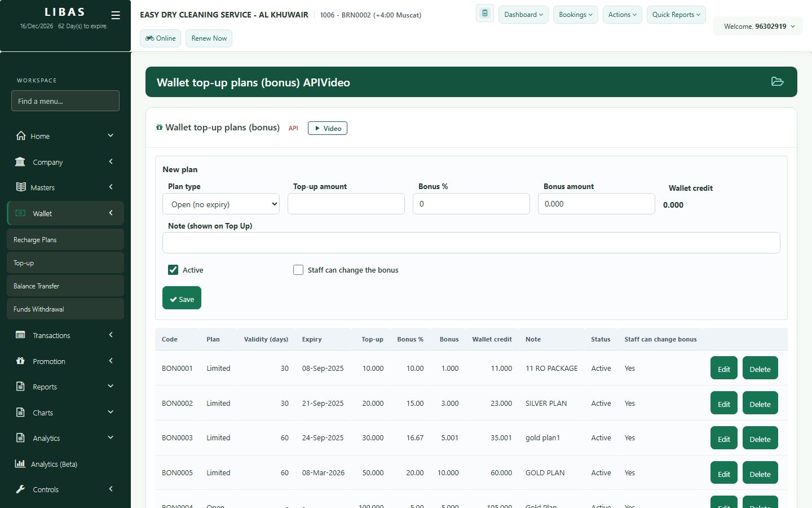Click the Online status button
This screenshot has width=812, height=508.
[161, 38]
